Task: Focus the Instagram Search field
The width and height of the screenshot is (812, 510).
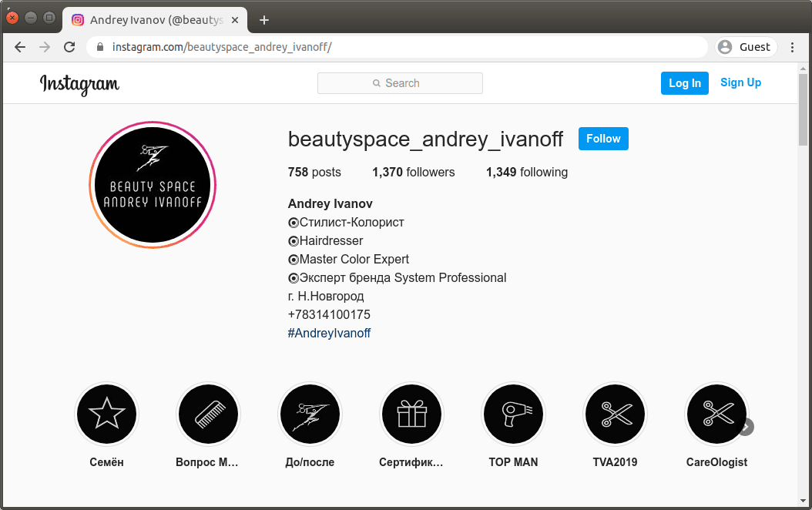Action: coord(400,83)
